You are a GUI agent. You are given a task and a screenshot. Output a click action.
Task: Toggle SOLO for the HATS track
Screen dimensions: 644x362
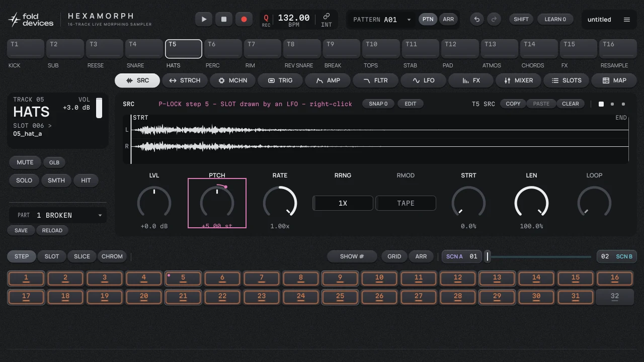click(x=24, y=180)
